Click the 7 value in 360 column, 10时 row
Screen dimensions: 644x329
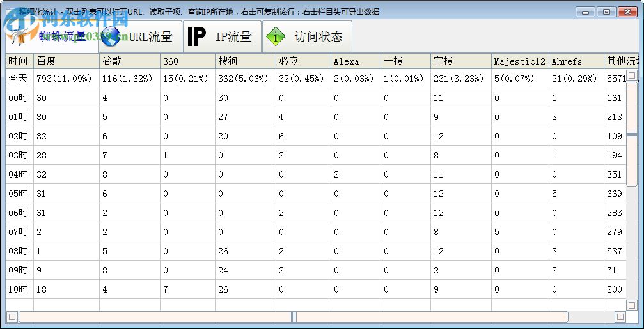[x=165, y=289]
